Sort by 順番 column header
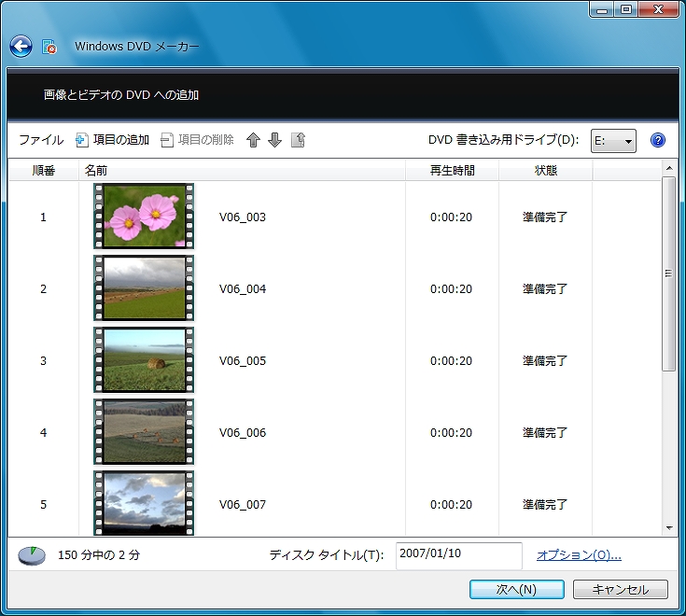Image resolution: width=686 pixels, height=616 pixels. click(x=44, y=170)
